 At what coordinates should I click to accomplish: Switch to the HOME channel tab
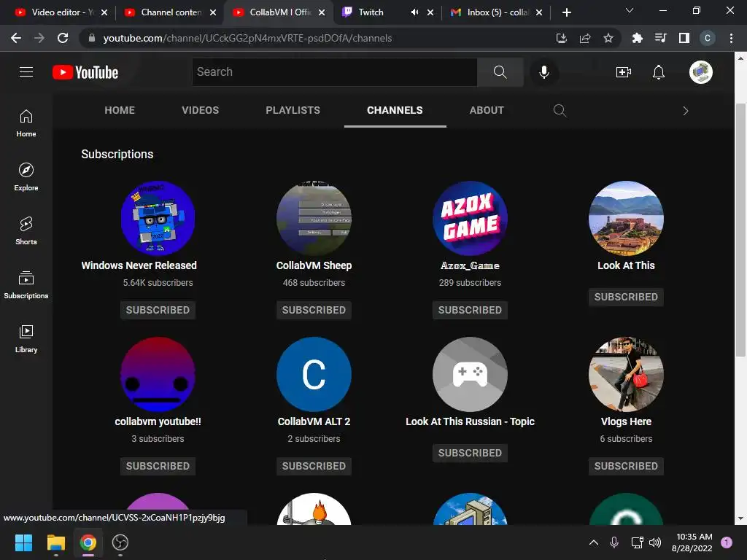(x=120, y=111)
